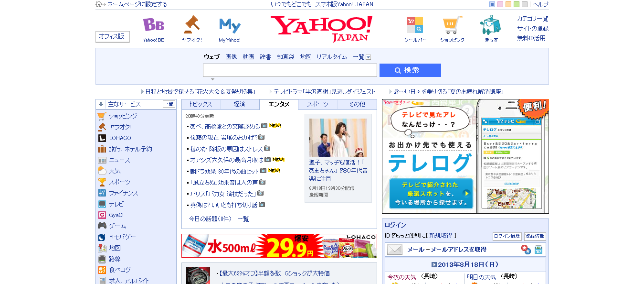Screen dimensions: 644x284
Task: Open the G-Shock watch thumbnail
Action: (x=198, y=276)
